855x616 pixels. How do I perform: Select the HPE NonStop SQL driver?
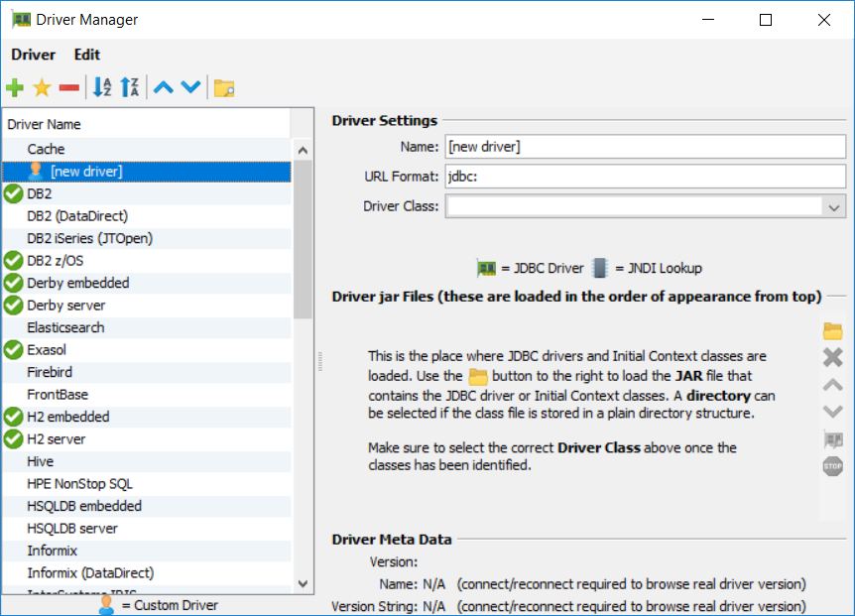pyautogui.click(x=147, y=484)
